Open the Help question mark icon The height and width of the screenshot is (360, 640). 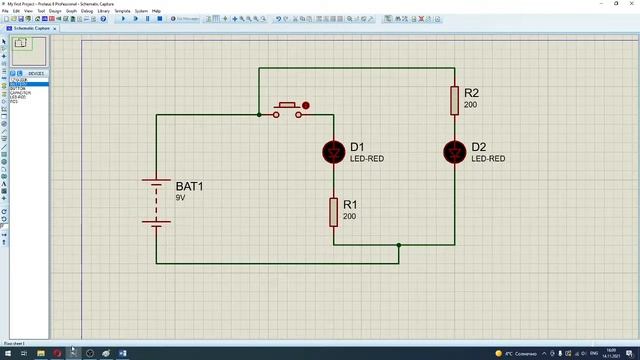pos(103,19)
